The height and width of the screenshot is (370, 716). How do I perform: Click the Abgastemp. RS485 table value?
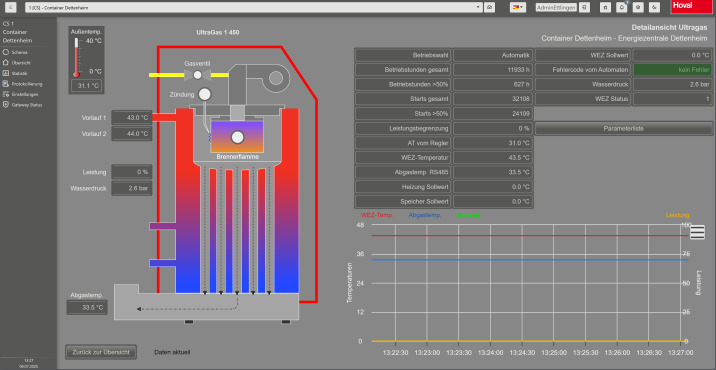pos(493,172)
